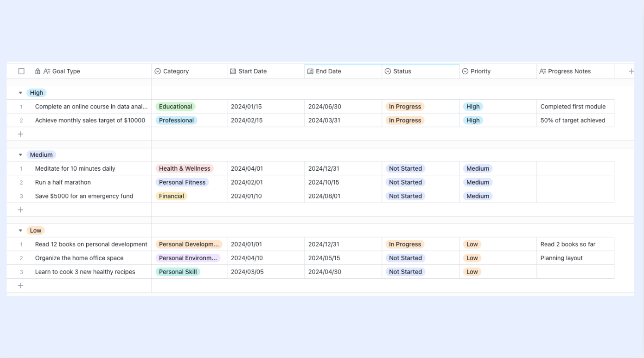This screenshot has height=358, width=644.
Task: Click the 'Planning layout' progress note
Action: tap(561, 258)
